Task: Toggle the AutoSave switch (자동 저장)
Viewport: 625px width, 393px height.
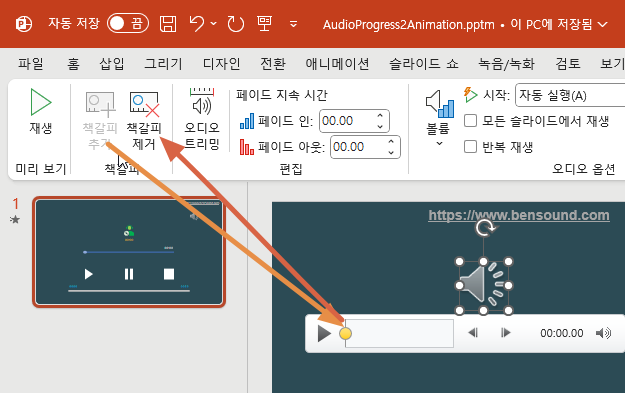Action: coord(128,23)
